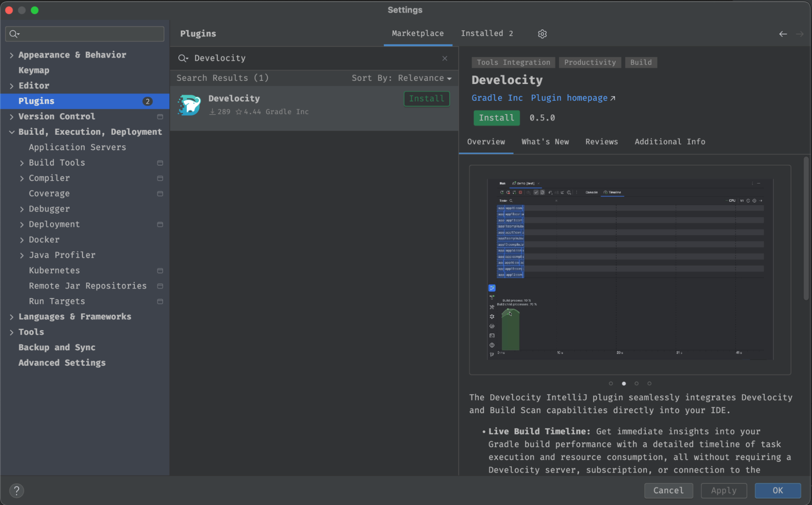Click the Tools Integration tag
The height and width of the screenshot is (505, 812).
[x=513, y=63]
